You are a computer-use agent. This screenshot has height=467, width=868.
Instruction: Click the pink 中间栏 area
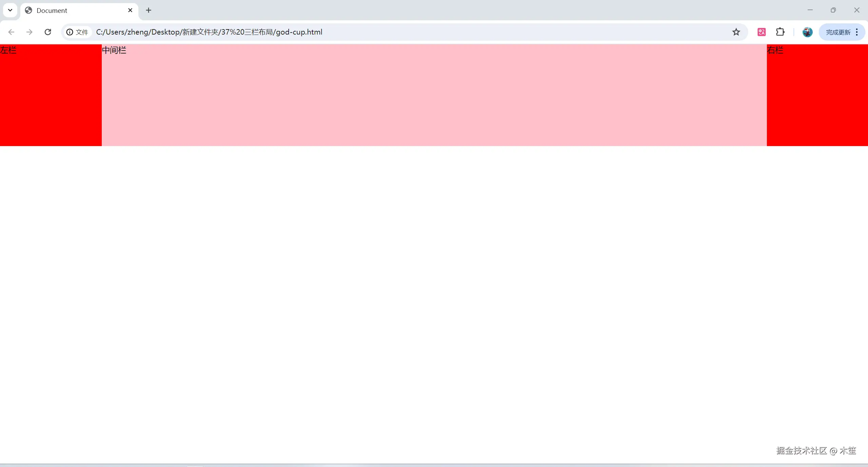coord(434,95)
